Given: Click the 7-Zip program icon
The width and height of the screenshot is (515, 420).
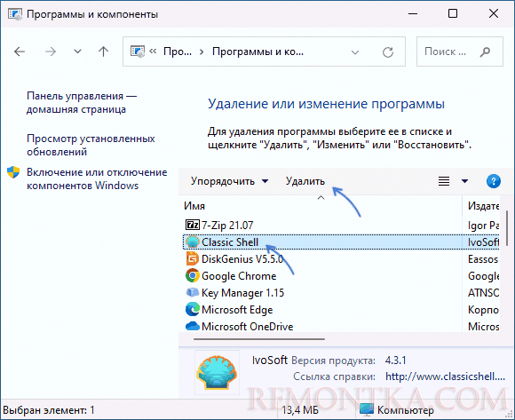Looking at the screenshot, I should tap(192, 225).
